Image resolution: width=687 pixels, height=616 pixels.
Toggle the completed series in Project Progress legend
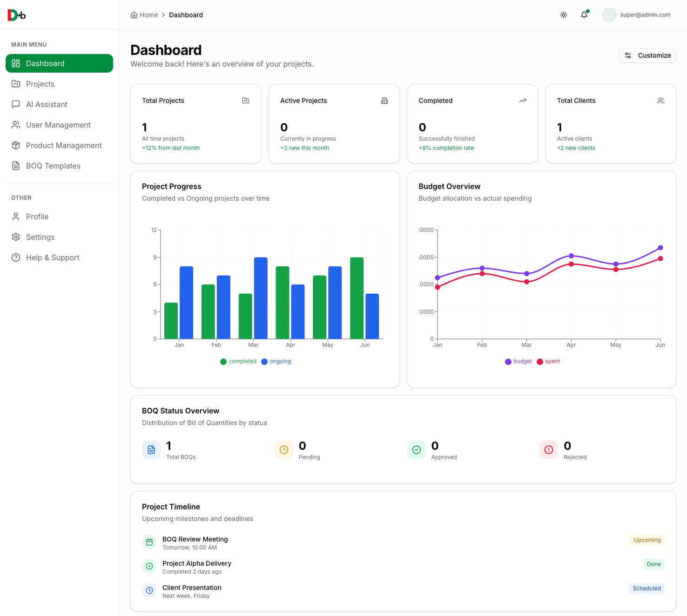238,361
